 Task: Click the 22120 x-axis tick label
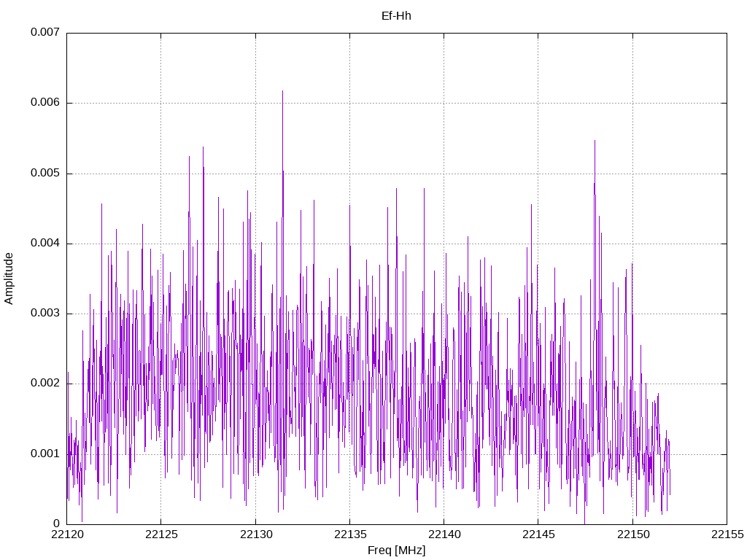66,534
